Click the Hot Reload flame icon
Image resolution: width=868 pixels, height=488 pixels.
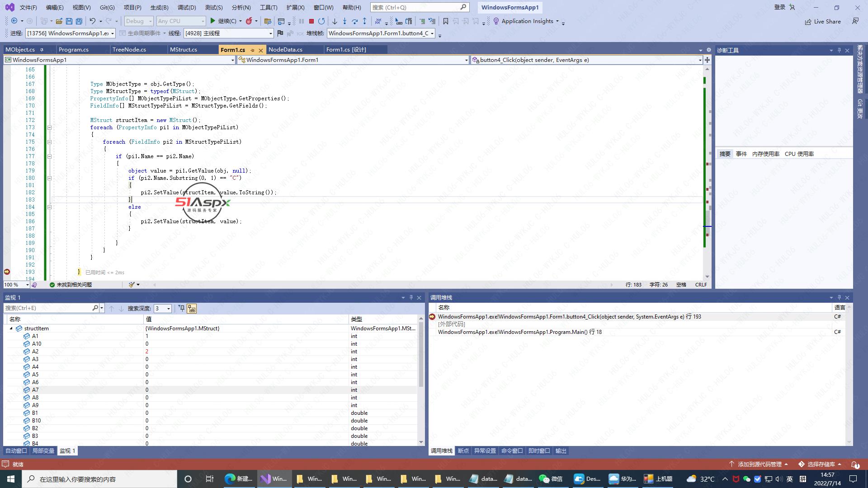(x=249, y=21)
